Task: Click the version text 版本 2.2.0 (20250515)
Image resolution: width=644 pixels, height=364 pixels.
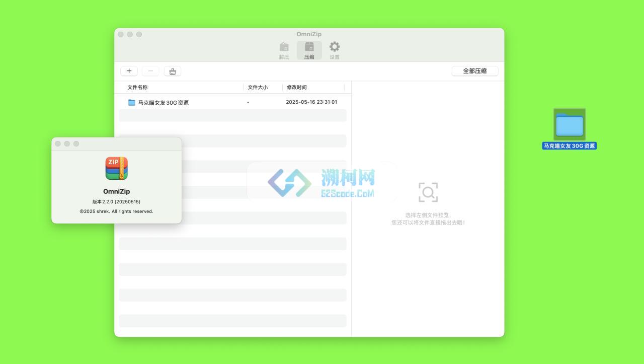Action: [x=116, y=202]
